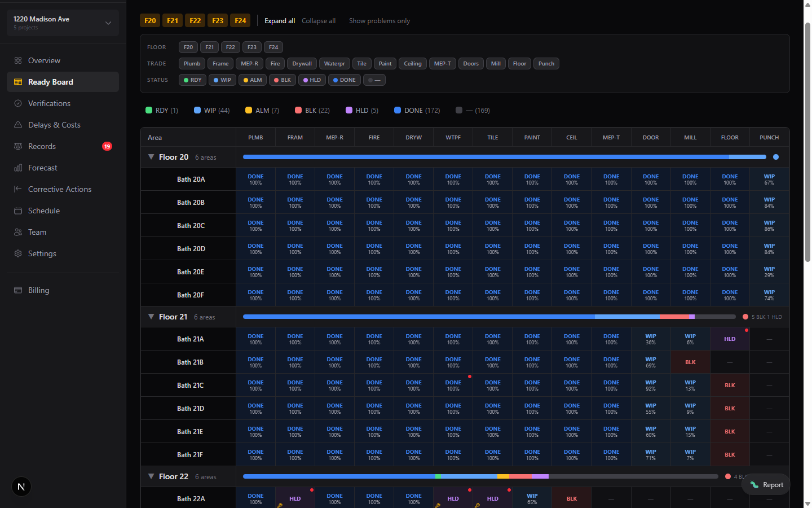
Task: Click the Floor 20 progress bar
Action: pos(505,157)
